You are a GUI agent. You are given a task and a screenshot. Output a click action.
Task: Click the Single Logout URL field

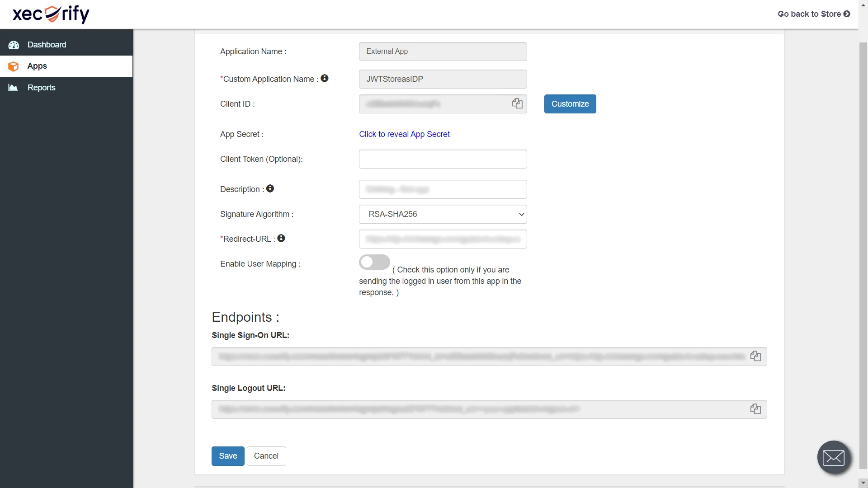tap(489, 409)
